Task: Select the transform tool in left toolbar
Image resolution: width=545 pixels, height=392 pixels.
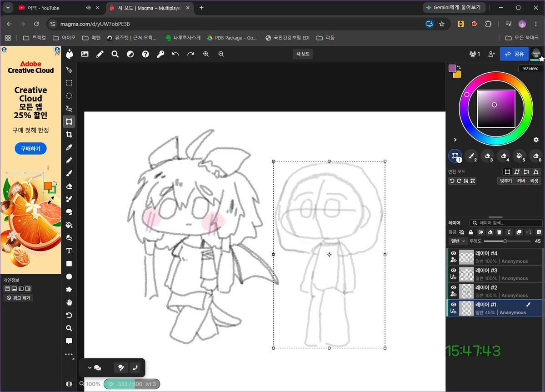Action: (69, 121)
